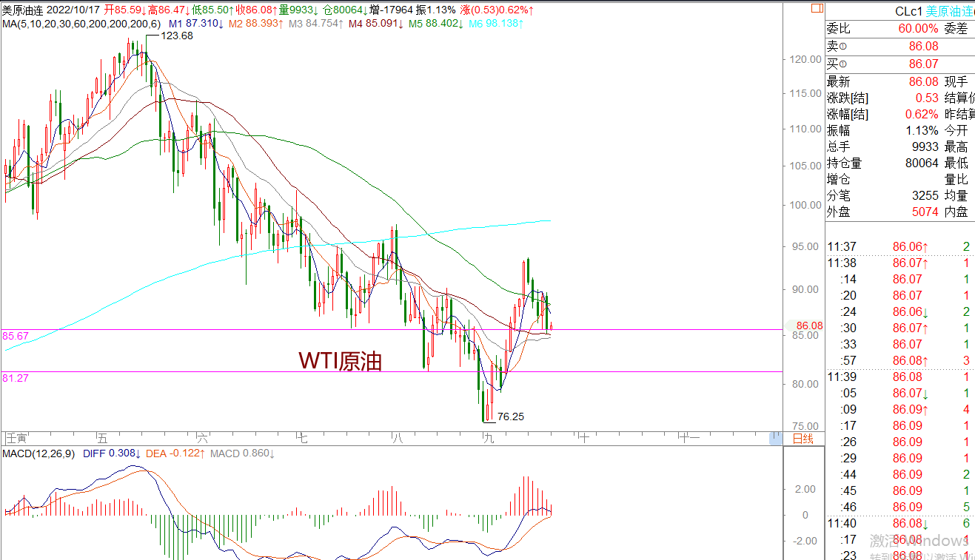Click the 七 month marker on timeline

[301, 439]
